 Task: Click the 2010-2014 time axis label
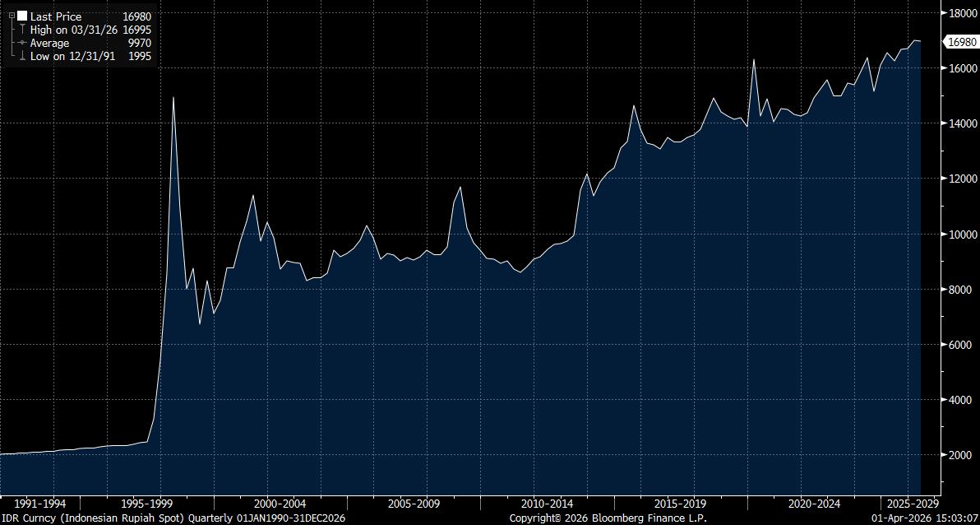(x=547, y=503)
